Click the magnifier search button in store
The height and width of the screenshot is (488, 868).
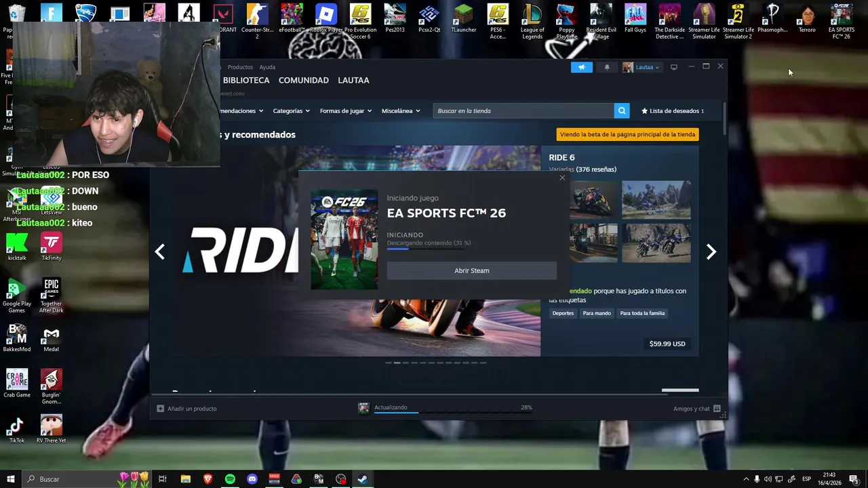click(x=622, y=110)
